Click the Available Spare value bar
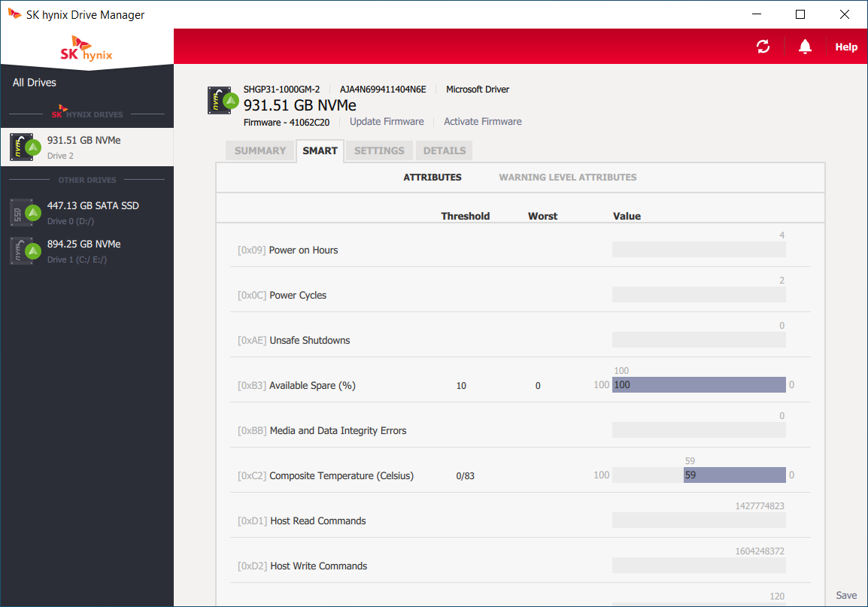Image resolution: width=868 pixels, height=607 pixels. point(699,384)
